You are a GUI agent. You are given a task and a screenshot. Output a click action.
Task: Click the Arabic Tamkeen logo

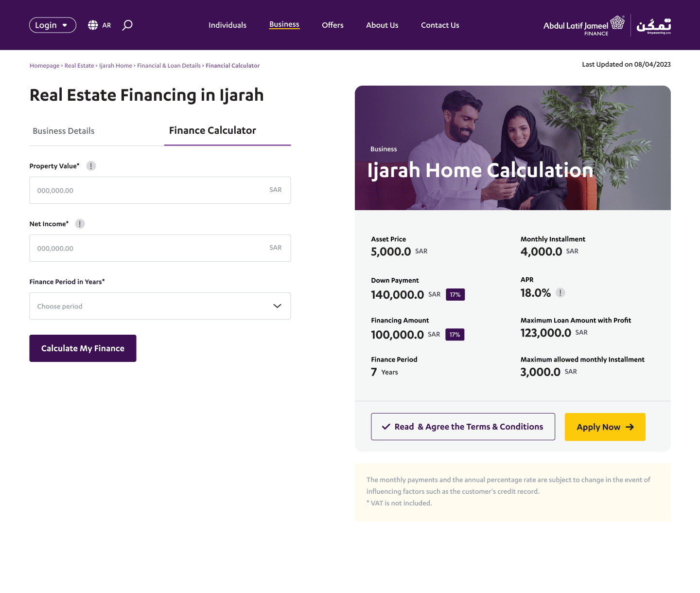(x=654, y=26)
